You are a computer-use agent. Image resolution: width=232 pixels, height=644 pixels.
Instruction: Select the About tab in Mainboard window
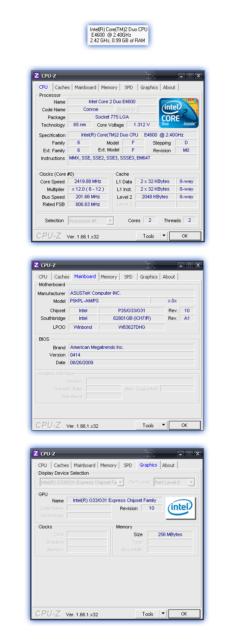(169, 277)
